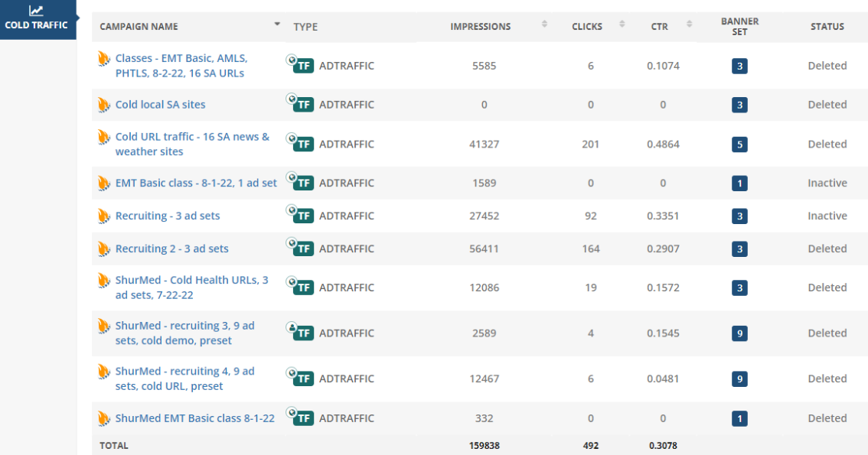Click the flame icon beside ShurMed EMT Basic class 8-1-22
868x455 pixels.
click(104, 418)
